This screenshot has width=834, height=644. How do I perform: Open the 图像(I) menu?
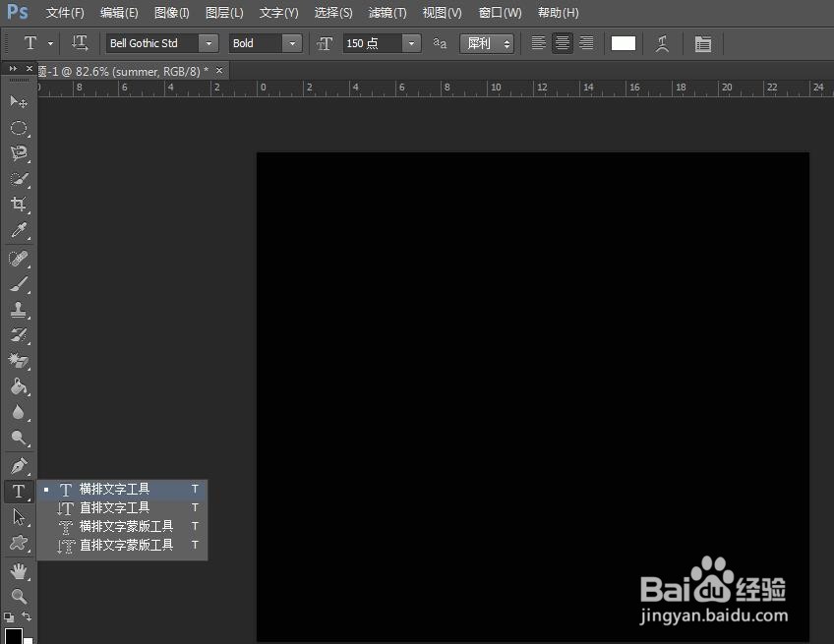tap(171, 13)
